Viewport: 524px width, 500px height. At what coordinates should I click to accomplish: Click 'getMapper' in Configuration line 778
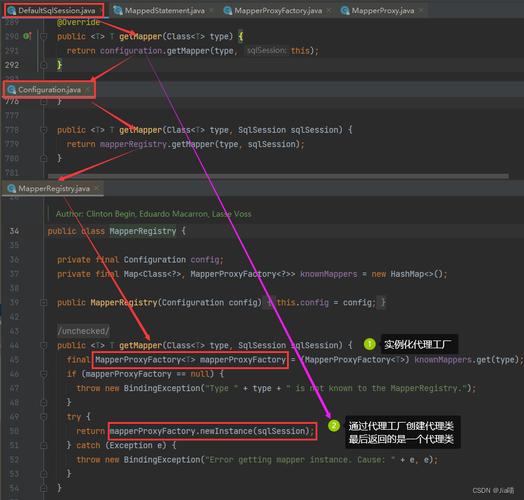pyautogui.click(x=140, y=130)
